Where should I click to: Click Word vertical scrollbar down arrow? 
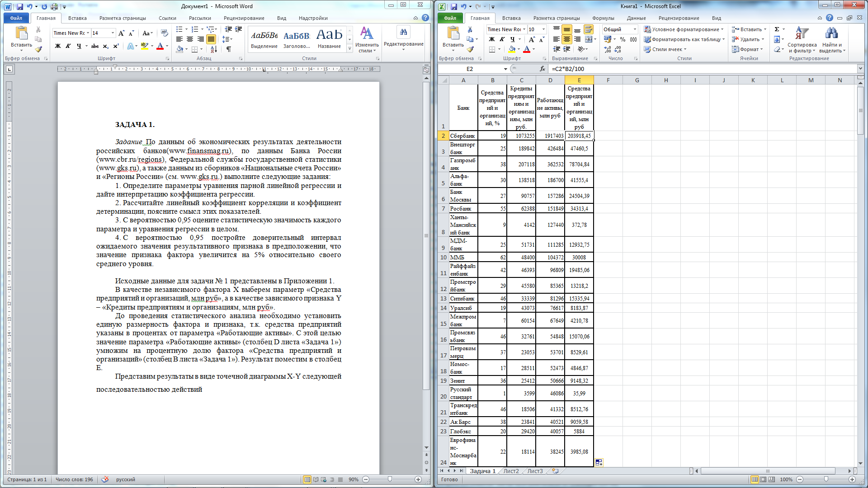click(x=426, y=447)
